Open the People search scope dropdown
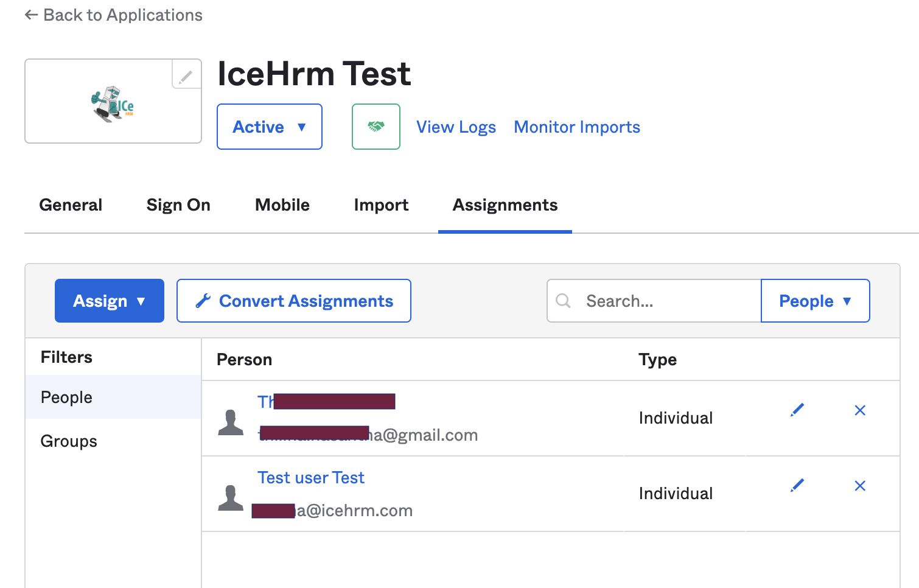Viewport: 919px width, 588px height. click(815, 301)
